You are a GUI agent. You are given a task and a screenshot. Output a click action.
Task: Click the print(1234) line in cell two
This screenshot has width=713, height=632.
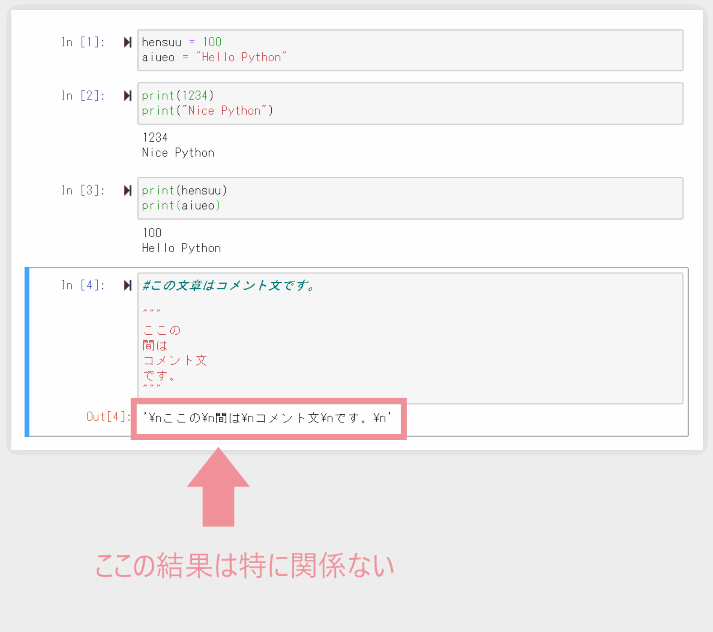point(178,95)
